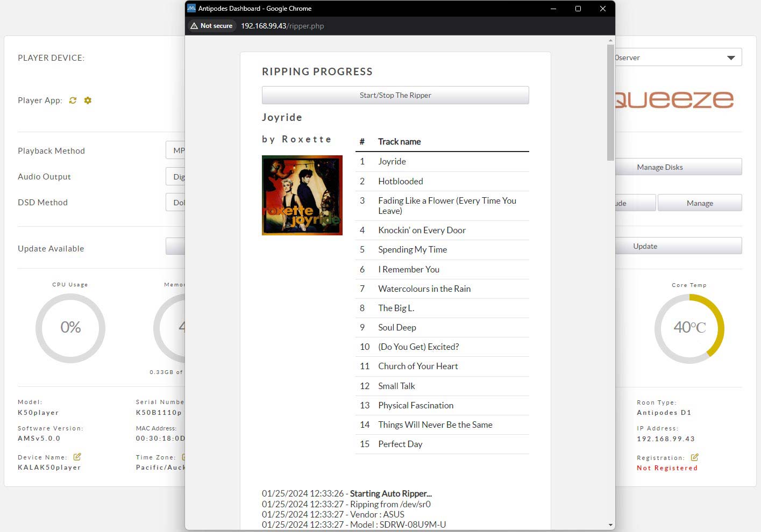761x532 pixels.
Task: Open the DSD Method dropdown
Action: pyautogui.click(x=175, y=202)
